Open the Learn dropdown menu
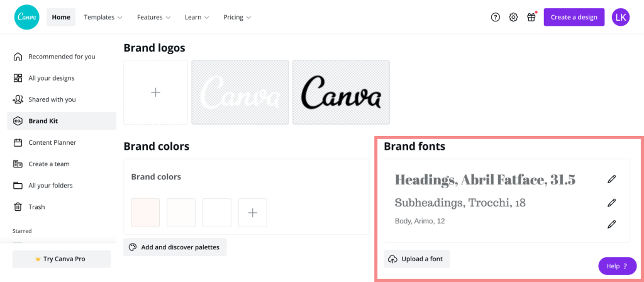The height and width of the screenshot is (282, 644). [197, 17]
